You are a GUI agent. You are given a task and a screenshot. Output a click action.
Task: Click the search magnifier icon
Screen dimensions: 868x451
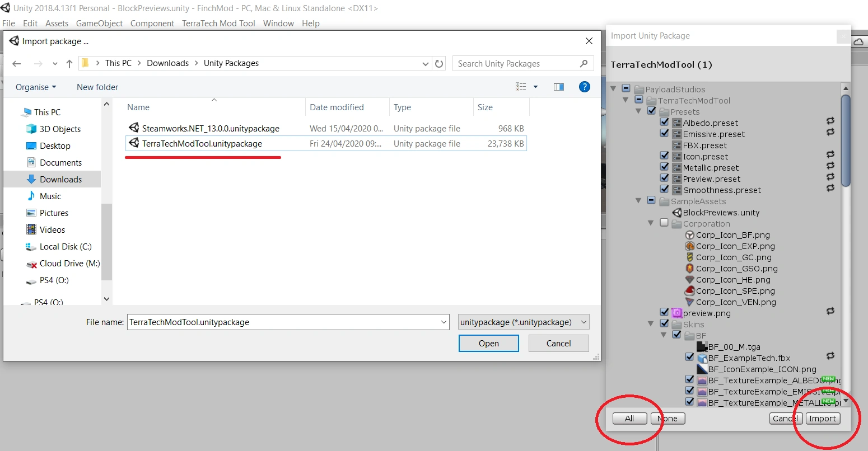pyautogui.click(x=584, y=63)
